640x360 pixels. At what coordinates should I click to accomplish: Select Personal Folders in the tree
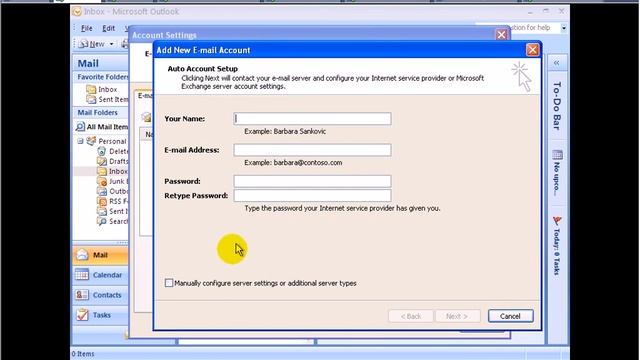point(107,141)
